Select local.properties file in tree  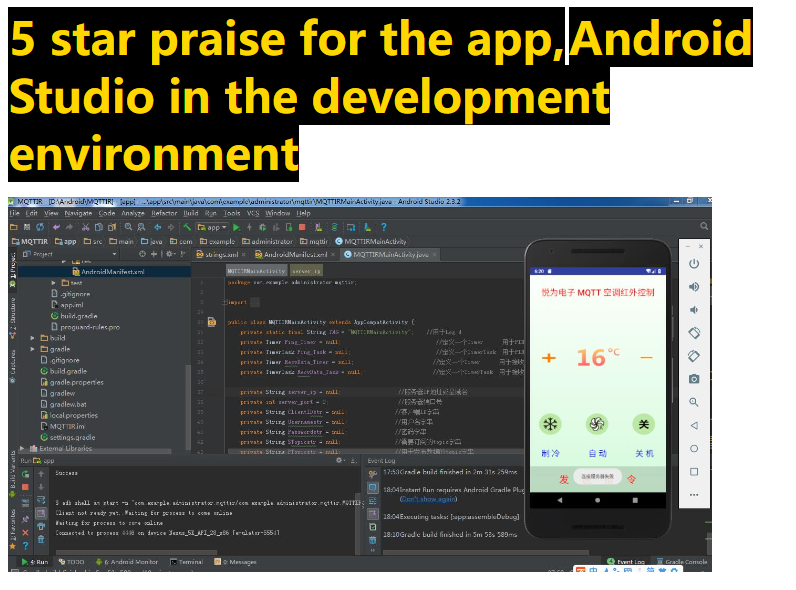tap(69, 415)
